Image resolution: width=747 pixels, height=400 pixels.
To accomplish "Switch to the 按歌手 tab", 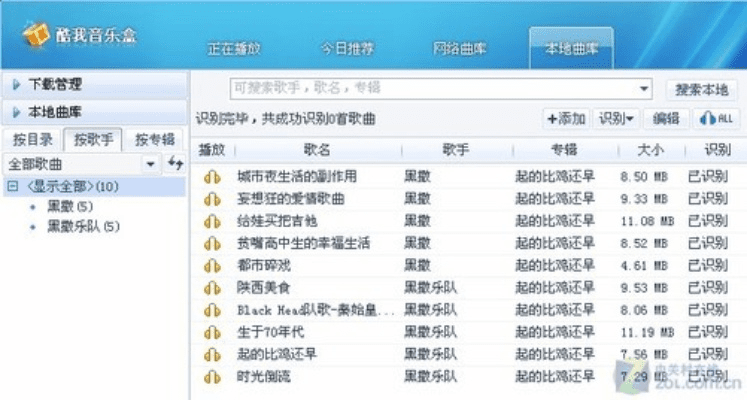I will [x=93, y=140].
